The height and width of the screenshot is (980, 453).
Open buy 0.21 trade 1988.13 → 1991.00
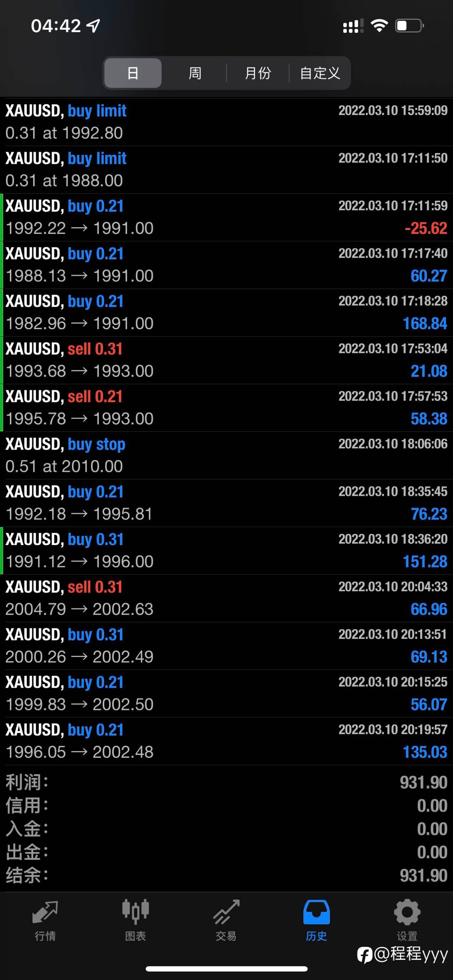[x=226, y=265]
